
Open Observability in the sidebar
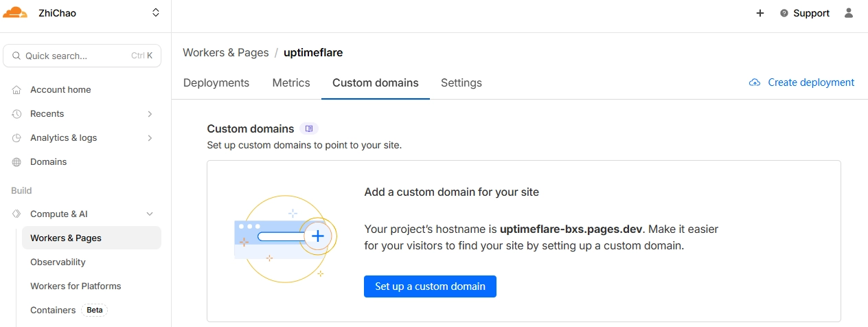click(58, 262)
